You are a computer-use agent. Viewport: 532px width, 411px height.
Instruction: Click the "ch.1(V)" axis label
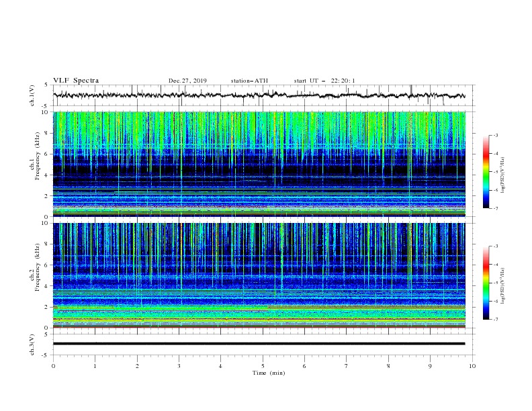pyautogui.click(x=32, y=95)
